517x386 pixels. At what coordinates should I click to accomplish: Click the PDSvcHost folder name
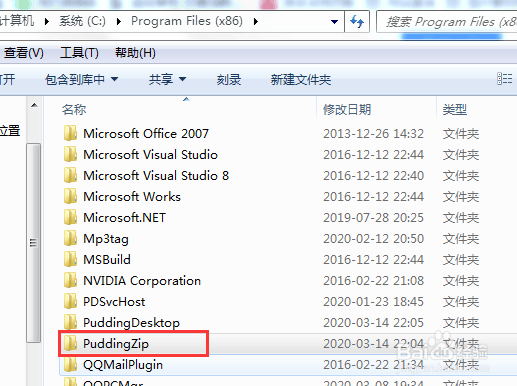(x=114, y=302)
